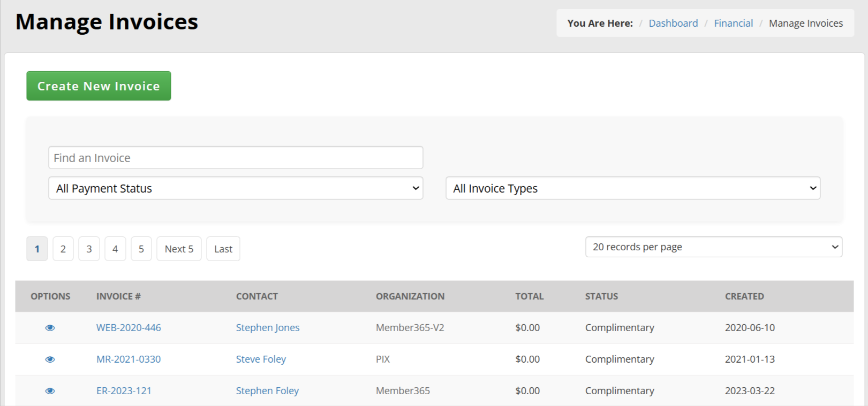Image resolution: width=868 pixels, height=406 pixels.
Task: Jump to the Last page of invoices
Action: click(223, 249)
